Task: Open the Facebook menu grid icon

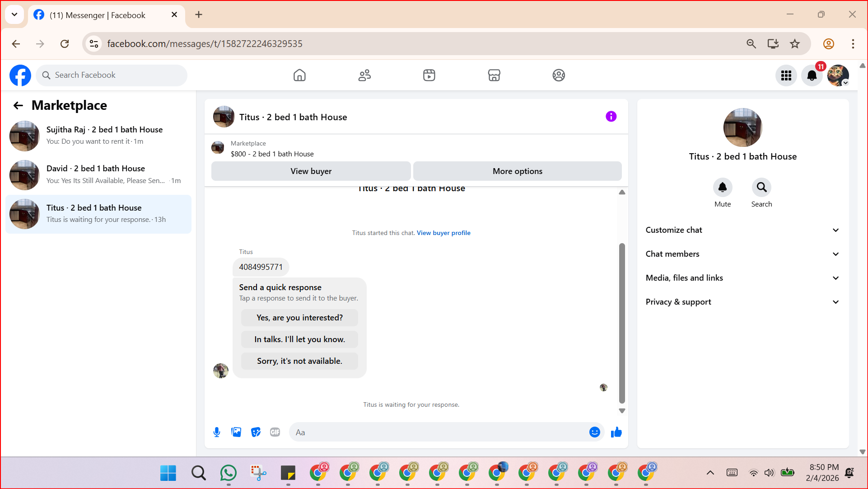Action: click(x=786, y=75)
